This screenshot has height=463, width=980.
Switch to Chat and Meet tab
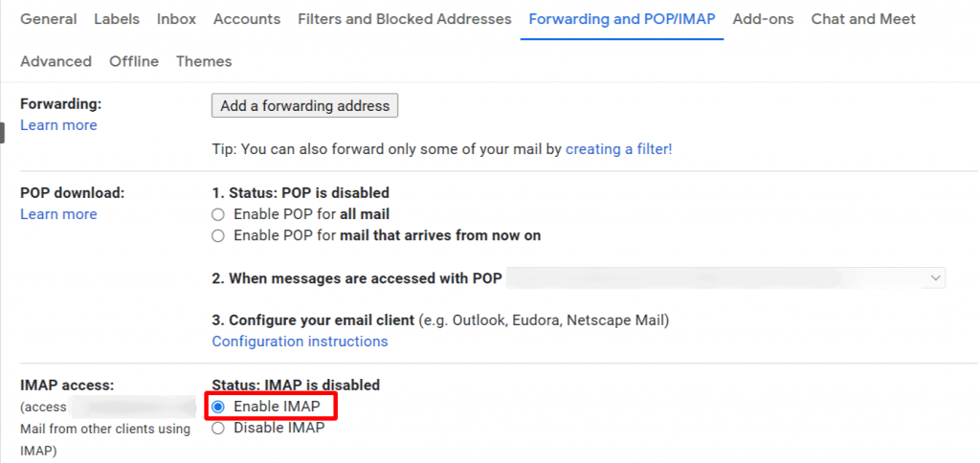tap(863, 19)
